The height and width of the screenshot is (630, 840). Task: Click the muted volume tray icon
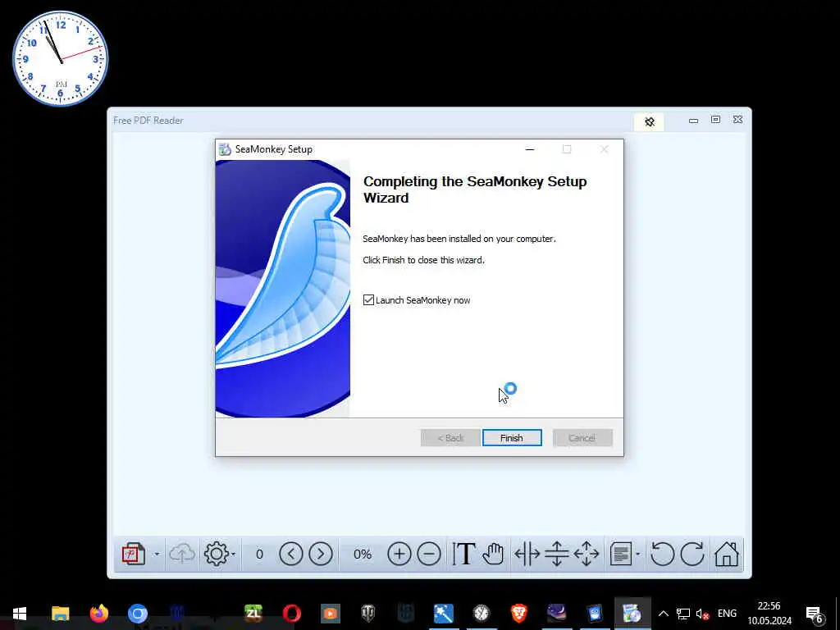point(702,614)
